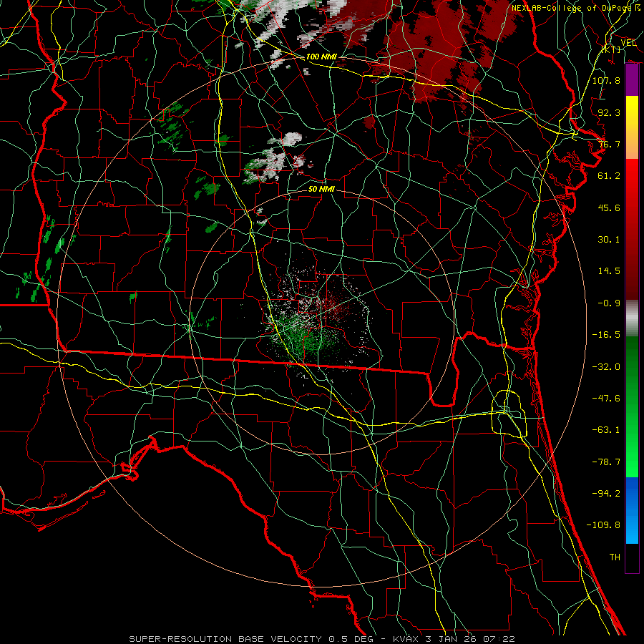Select the 92.3 legend value

point(609,112)
